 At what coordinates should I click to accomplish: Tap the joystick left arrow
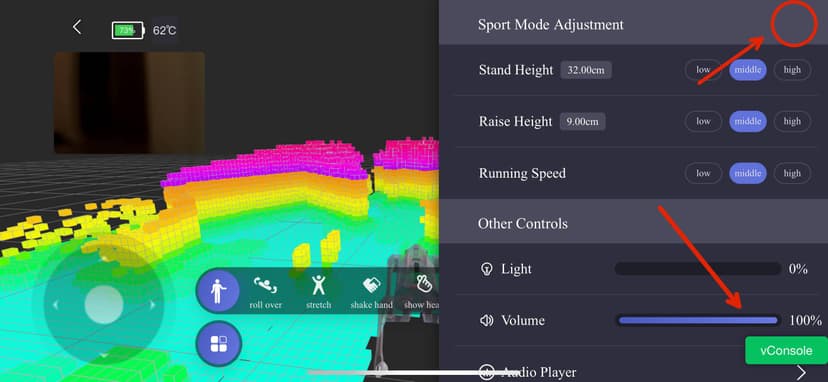point(55,305)
